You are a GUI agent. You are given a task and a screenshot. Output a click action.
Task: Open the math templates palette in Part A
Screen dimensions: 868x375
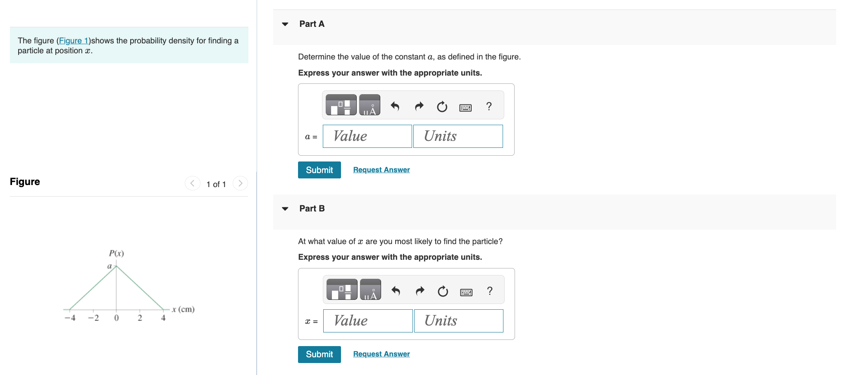click(x=341, y=105)
